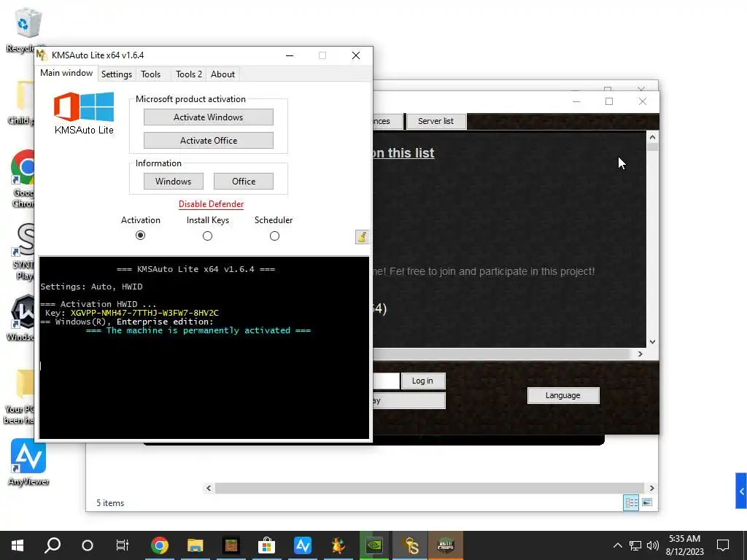Open the NVIDIA icon on taskbar
Viewport: 747px width, 560px height.
pos(374,545)
